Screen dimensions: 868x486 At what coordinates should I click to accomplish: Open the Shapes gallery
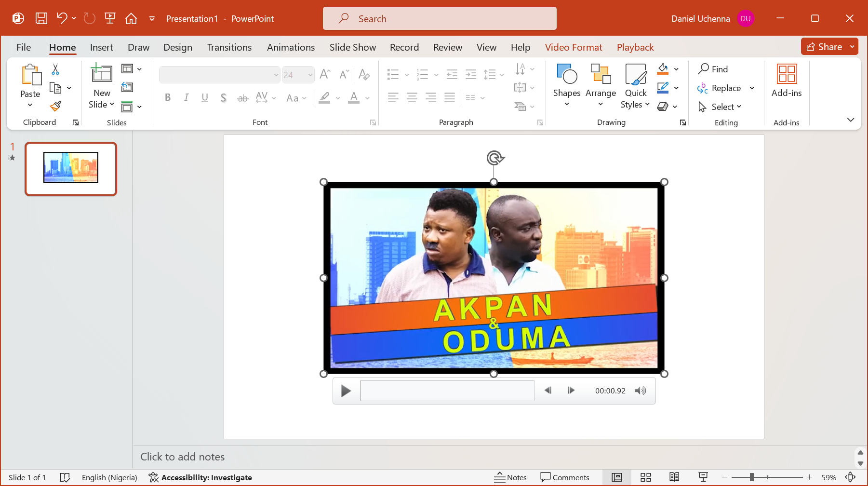click(x=566, y=85)
